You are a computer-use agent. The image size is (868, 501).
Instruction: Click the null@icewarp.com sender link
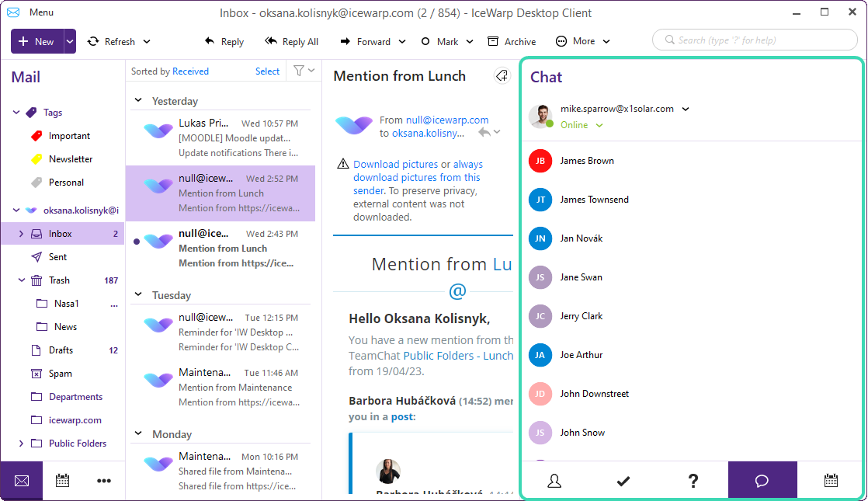click(447, 120)
